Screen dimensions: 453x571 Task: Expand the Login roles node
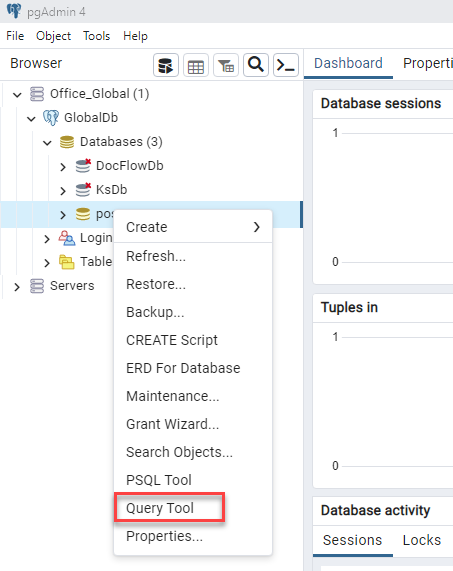coord(47,239)
